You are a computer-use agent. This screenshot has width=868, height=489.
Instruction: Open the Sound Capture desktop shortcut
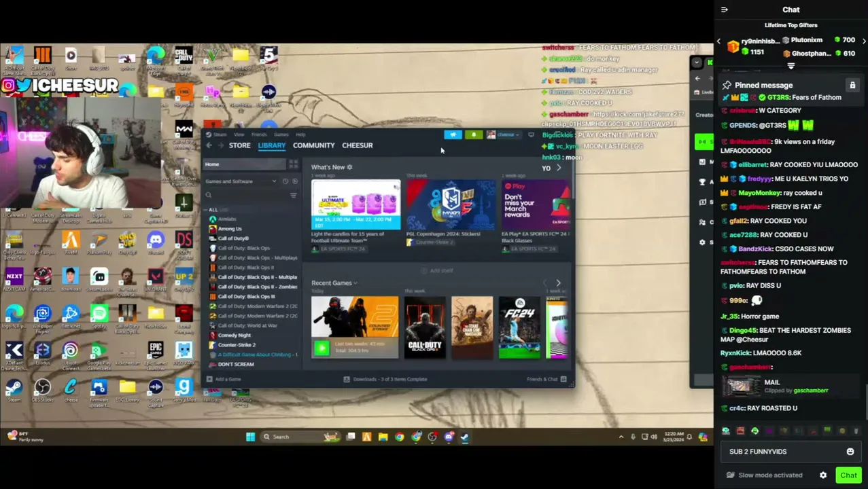point(156,389)
